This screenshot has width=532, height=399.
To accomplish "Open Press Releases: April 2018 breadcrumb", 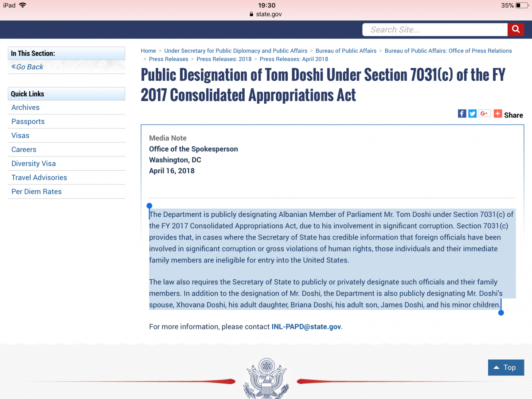I will [294, 59].
